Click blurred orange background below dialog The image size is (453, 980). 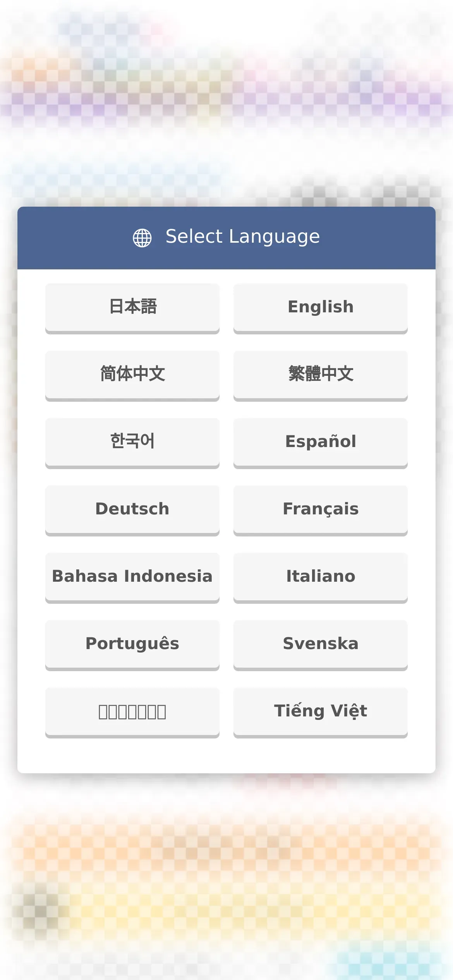point(226,852)
